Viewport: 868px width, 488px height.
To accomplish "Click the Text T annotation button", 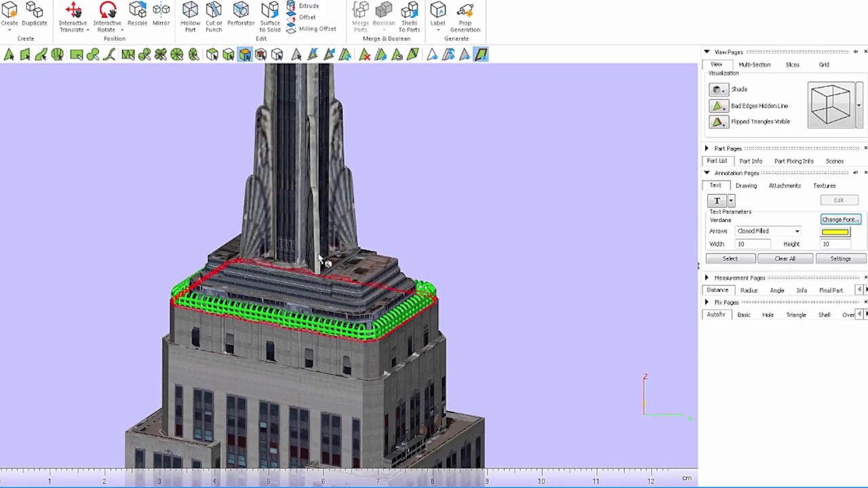I will pyautogui.click(x=717, y=201).
